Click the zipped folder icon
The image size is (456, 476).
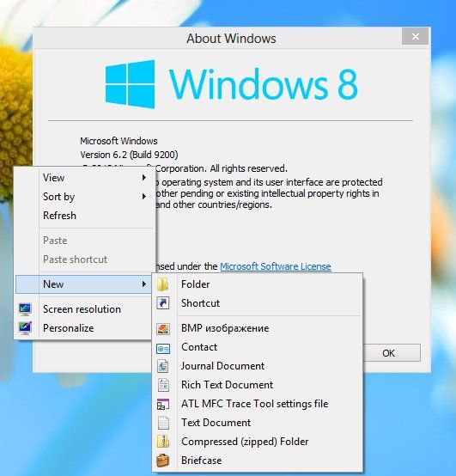pos(163,442)
